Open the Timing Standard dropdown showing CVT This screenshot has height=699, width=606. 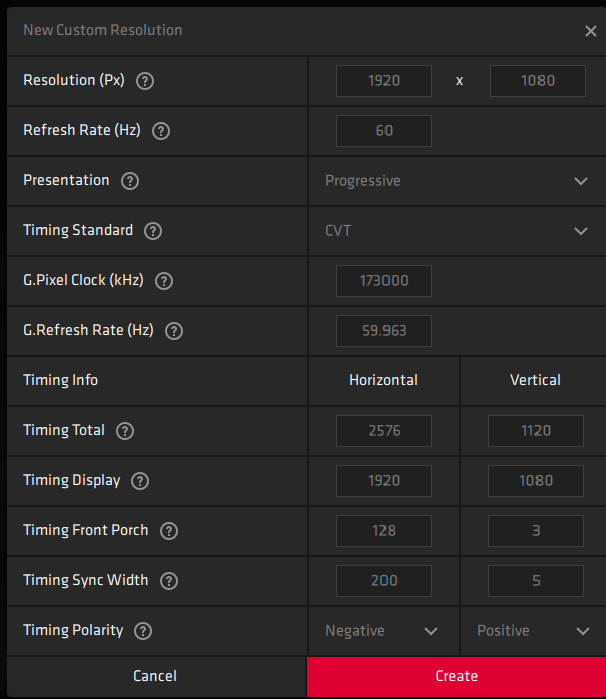[x=456, y=231]
